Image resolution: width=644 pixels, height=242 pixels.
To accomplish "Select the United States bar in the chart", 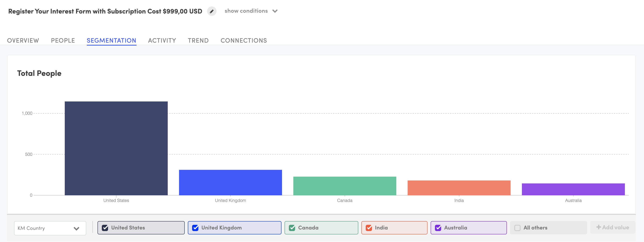I will click(x=116, y=148).
